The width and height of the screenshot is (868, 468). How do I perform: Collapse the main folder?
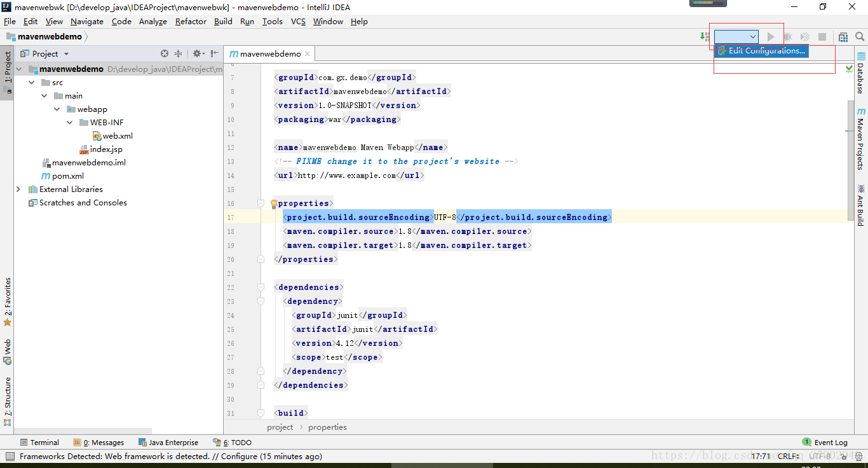[44, 96]
